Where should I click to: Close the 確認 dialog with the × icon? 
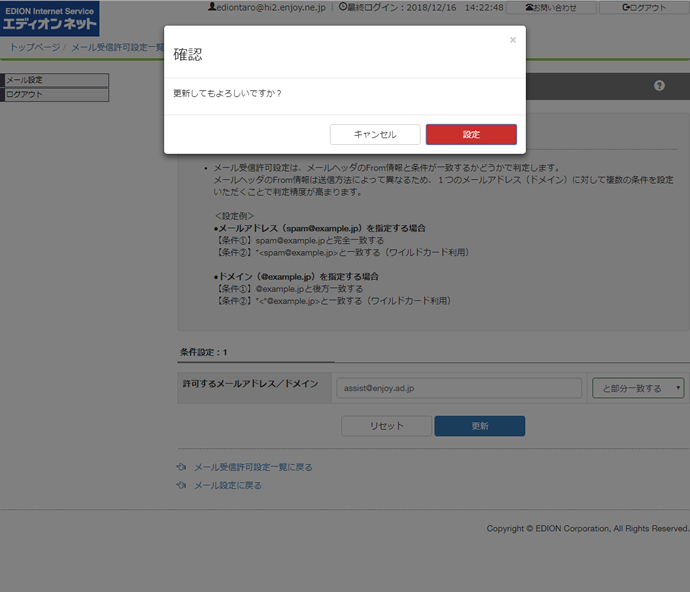(513, 40)
